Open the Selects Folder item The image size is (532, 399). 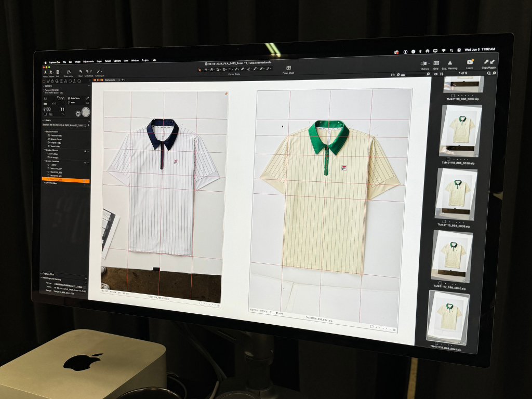(55, 139)
